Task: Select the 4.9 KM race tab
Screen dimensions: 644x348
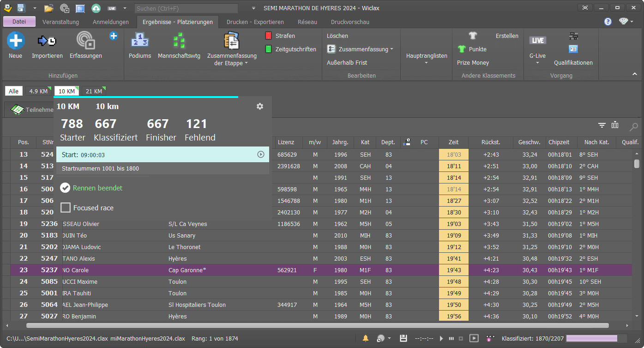Action: (x=38, y=91)
